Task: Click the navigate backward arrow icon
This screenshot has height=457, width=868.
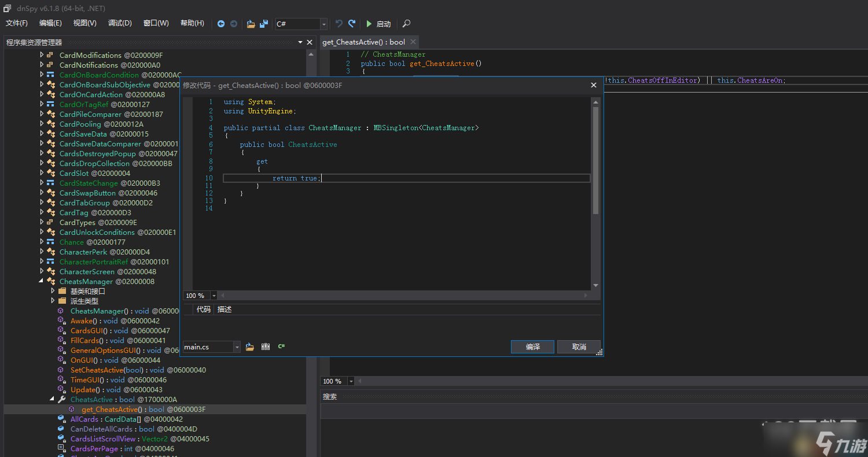Action: coord(221,24)
